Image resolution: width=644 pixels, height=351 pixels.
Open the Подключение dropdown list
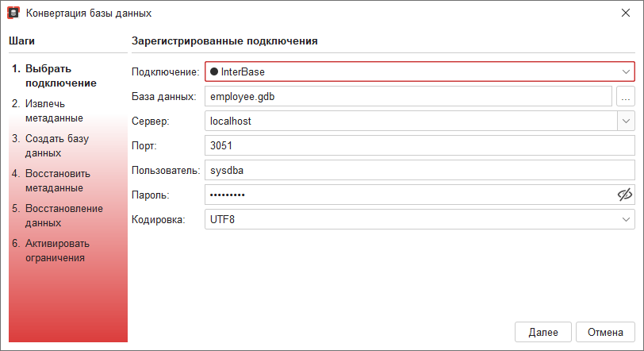[625, 71]
